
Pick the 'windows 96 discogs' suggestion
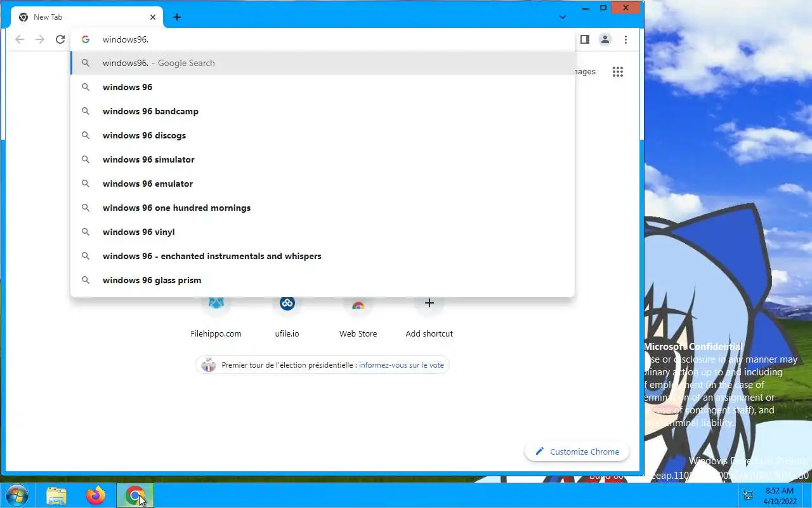pyautogui.click(x=322, y=135)
